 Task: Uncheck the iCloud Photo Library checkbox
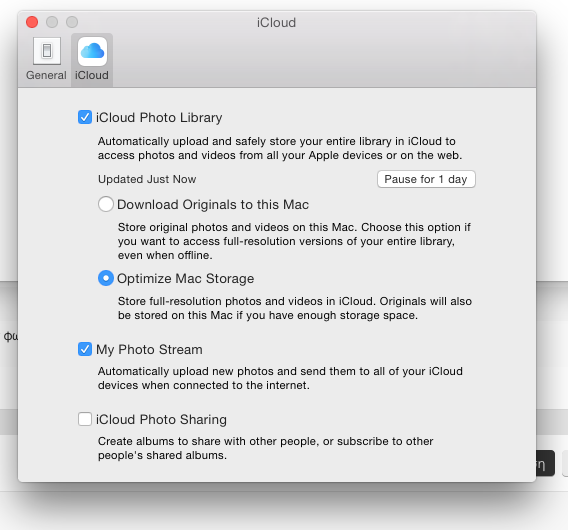[x=85, y=117]
